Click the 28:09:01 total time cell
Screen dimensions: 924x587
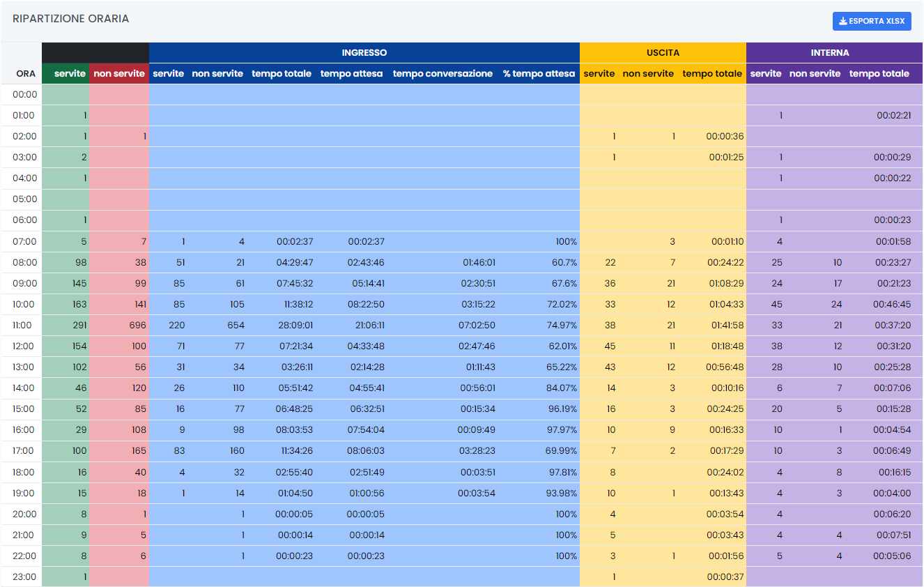pyautogui.click(x=295, y=326)
